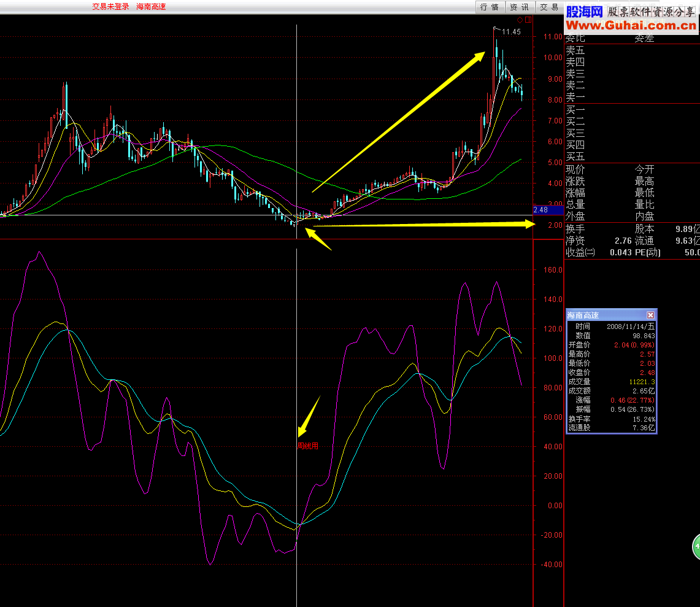
Task: Click the 开盘价 value 2.04(0.99%)
Action: click(x=634, y=346)
